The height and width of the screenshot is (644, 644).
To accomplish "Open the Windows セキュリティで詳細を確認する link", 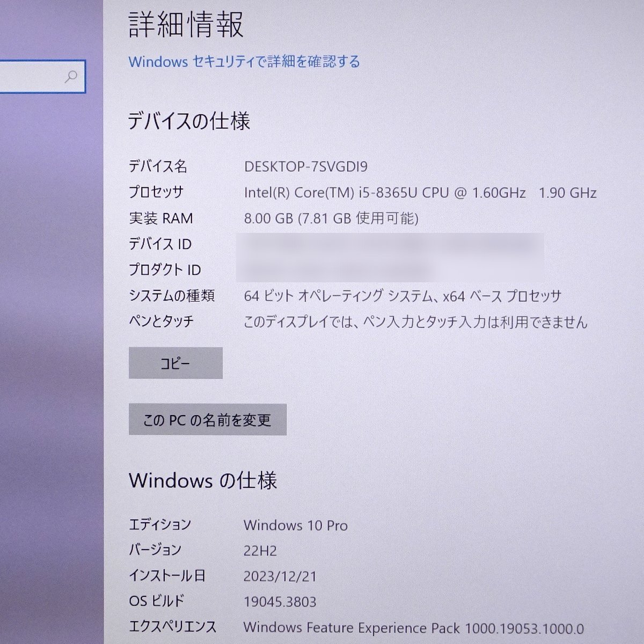I will click(244, 62).
